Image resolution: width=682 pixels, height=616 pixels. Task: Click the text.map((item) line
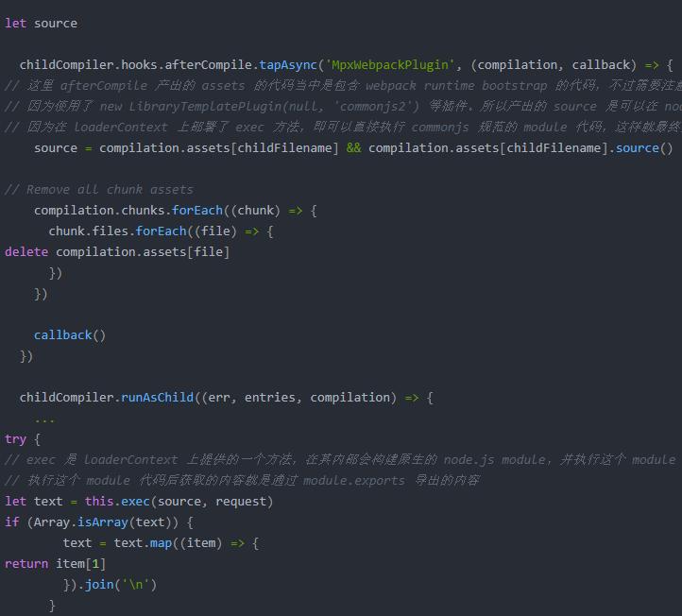(x=161, y=543)
